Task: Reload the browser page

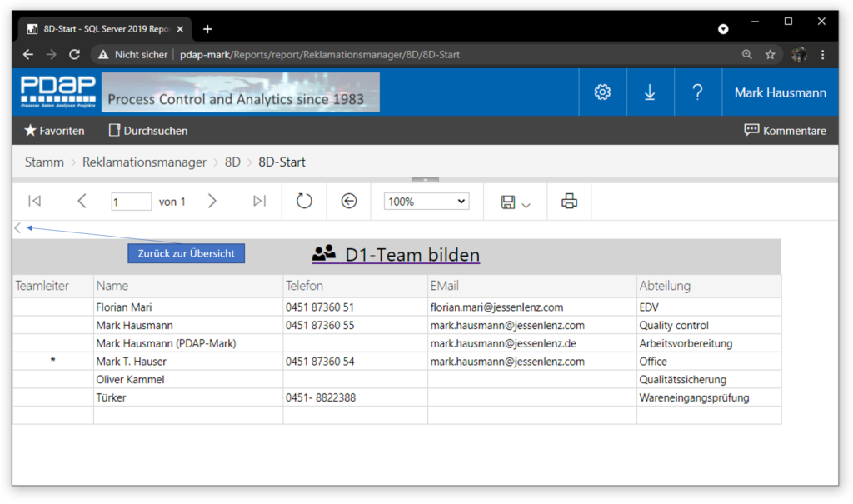Action: click(x=74, y=54)
